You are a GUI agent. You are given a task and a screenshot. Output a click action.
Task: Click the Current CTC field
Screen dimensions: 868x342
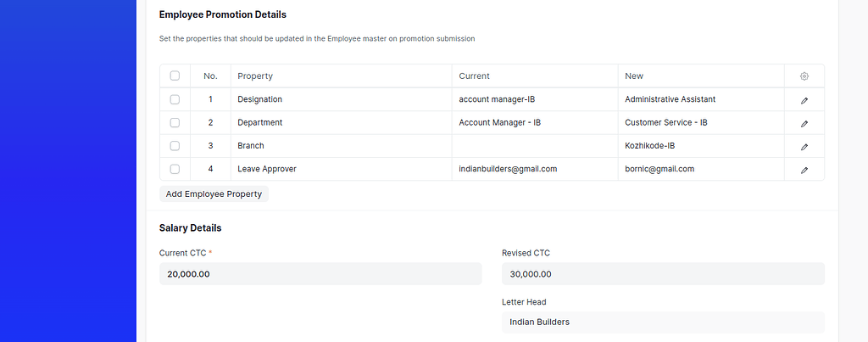tap(320, 274)
